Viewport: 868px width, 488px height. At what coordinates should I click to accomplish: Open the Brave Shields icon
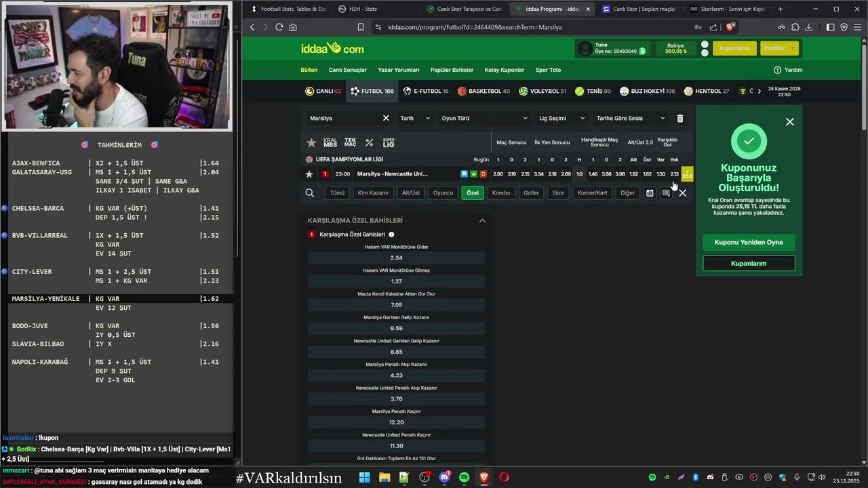730,27
